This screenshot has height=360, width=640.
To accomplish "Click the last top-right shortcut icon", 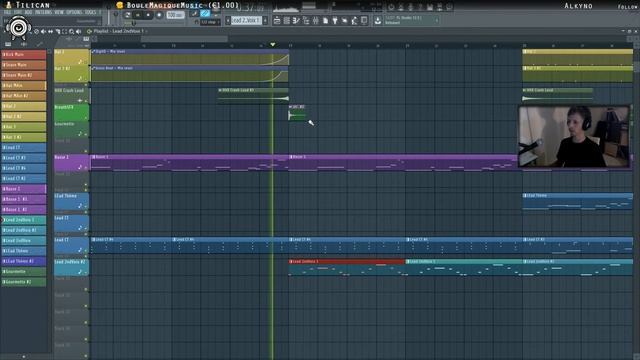I will point(449,7).
